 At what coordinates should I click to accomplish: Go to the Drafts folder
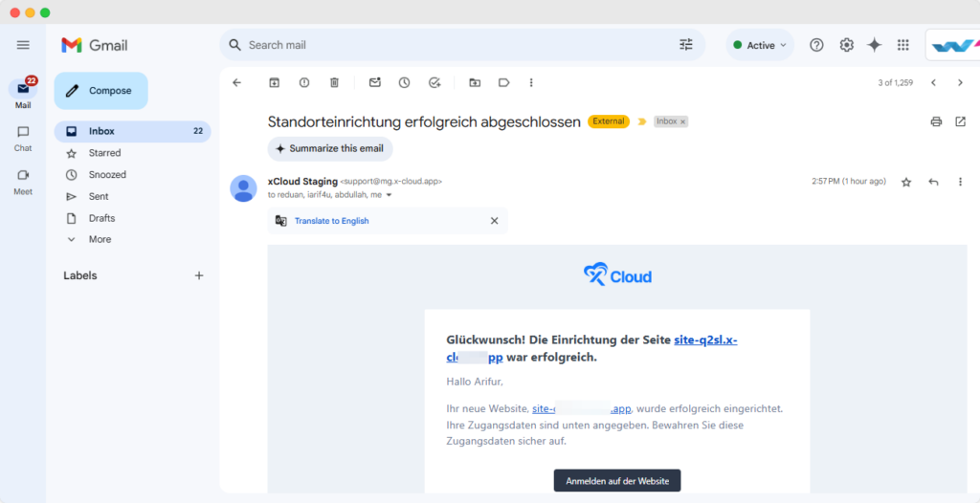tap(101, 218)
